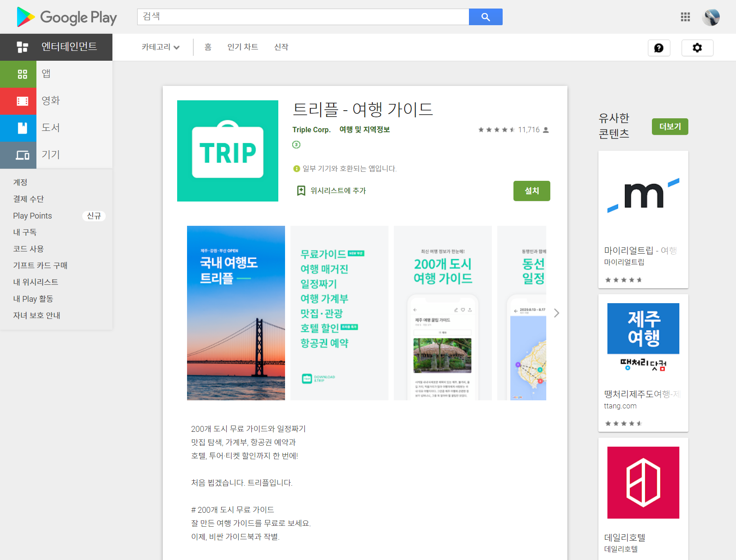
Task: Open the 여행 및 지역정보 category link
Action: [365, 130]
